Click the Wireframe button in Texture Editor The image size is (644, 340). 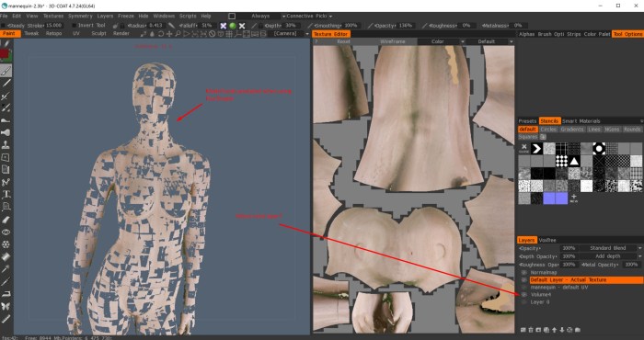tap(392, 41)
